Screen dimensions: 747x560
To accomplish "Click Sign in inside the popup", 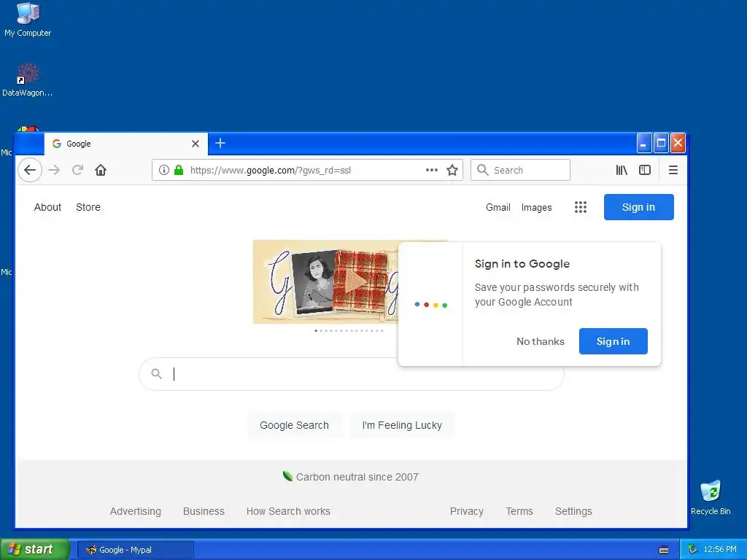I will (613, 341).
